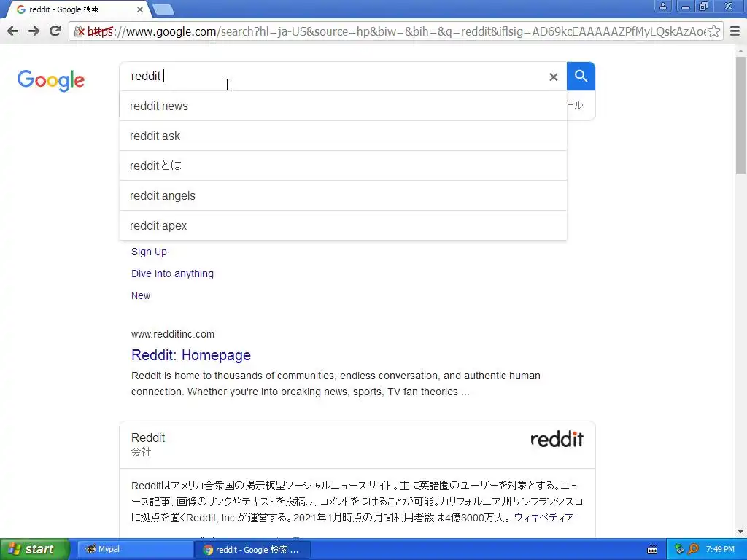The image size is (747, 560).
Task: Click the address bar URL
Action: tap(395, 31)
